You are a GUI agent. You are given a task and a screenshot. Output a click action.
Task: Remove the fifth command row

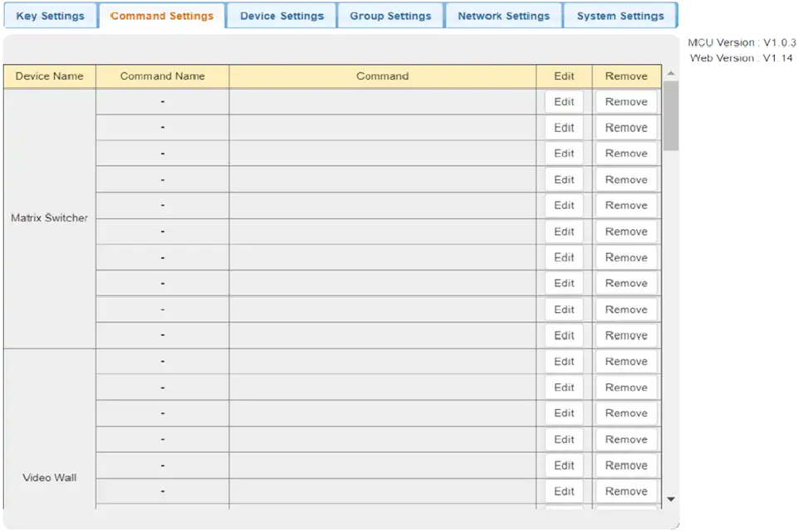[626, 205]
